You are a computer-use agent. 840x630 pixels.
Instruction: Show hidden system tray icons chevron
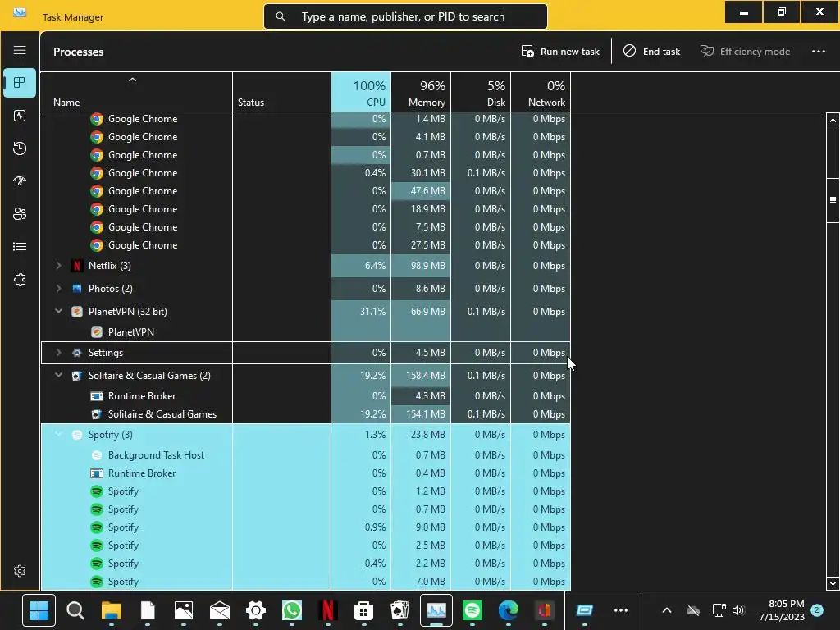(x=666, y=610)
